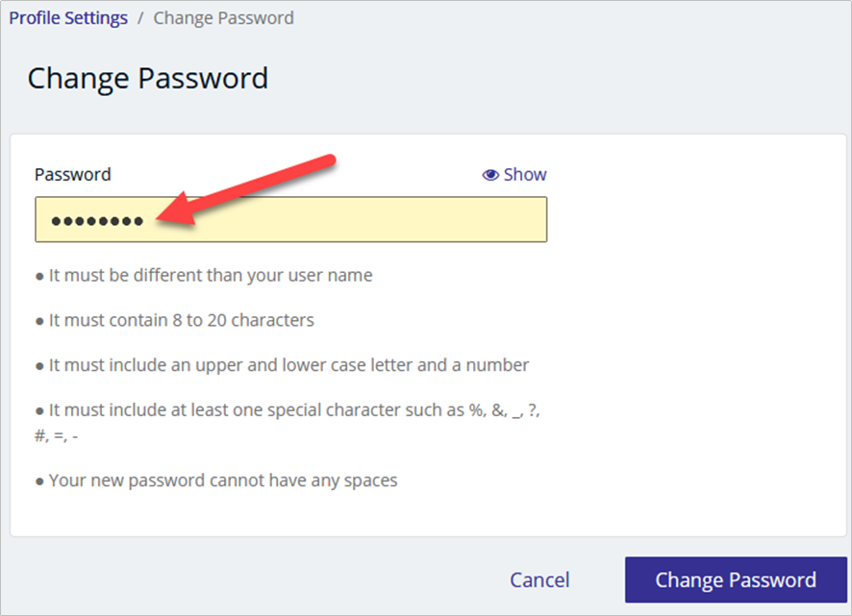Confirm the password change
Viewport: 852px width, 616px height.
point(735,579)
